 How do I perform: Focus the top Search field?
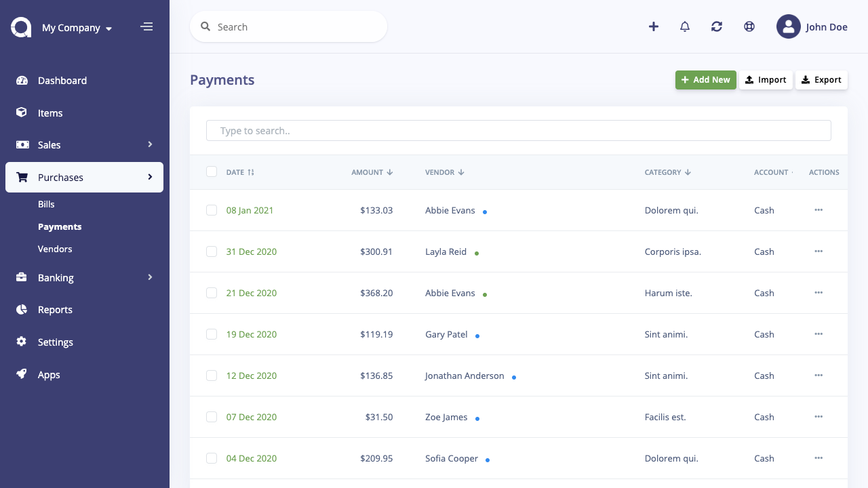288,27
